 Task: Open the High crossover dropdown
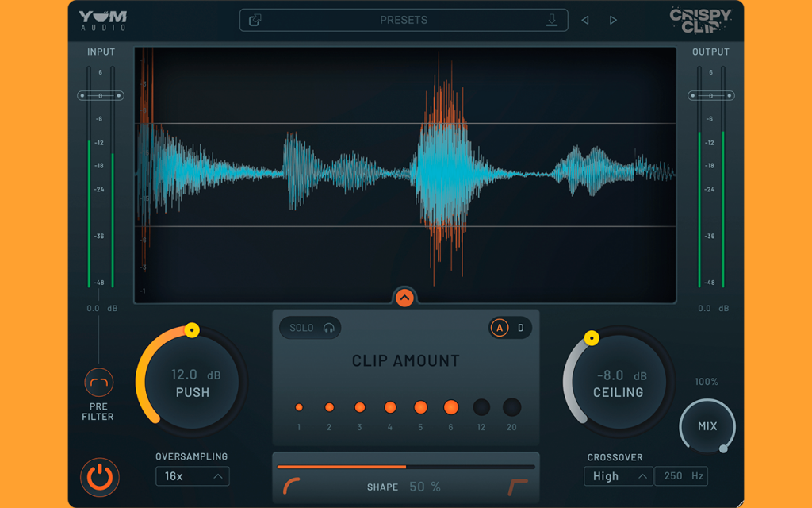tap(619, 476)
